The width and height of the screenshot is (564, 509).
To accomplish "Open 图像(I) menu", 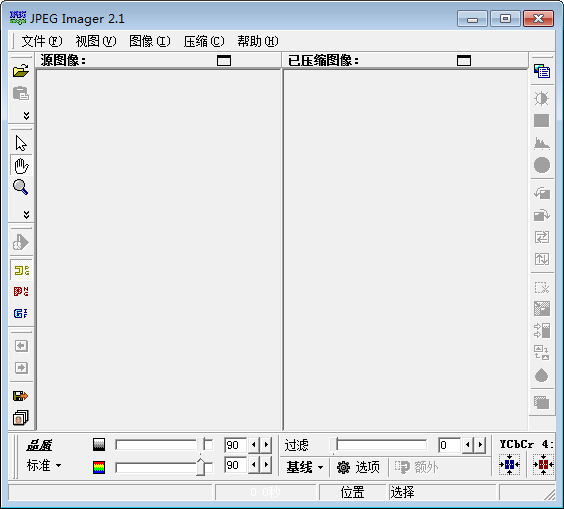I will tap(150, 41).
